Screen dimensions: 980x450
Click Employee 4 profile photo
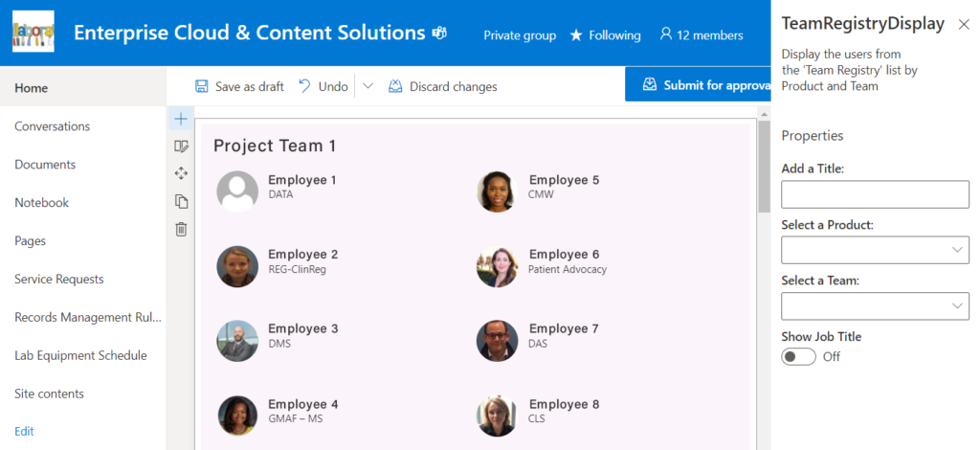pos(237,416)
